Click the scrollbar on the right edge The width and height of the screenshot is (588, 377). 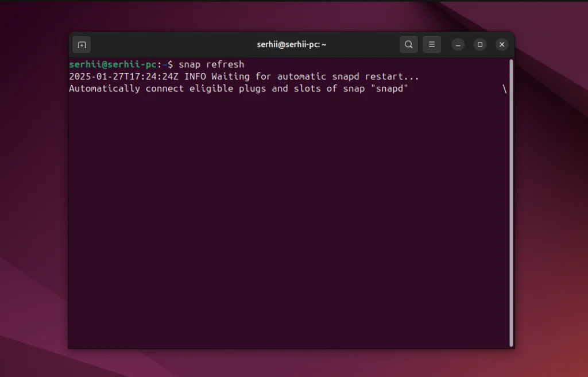pyautogui.click(x=511, y=201)
